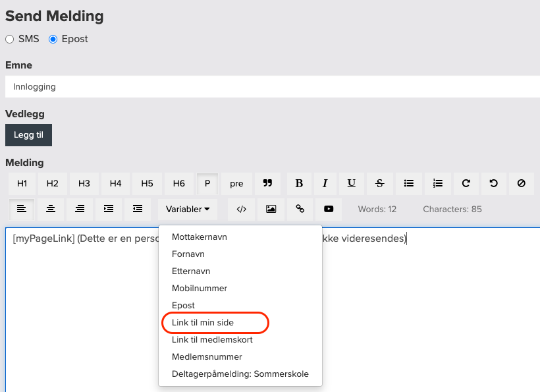Align text center
Image resolution: width=540 pixels, height=392 pixels.
[51, 209]
